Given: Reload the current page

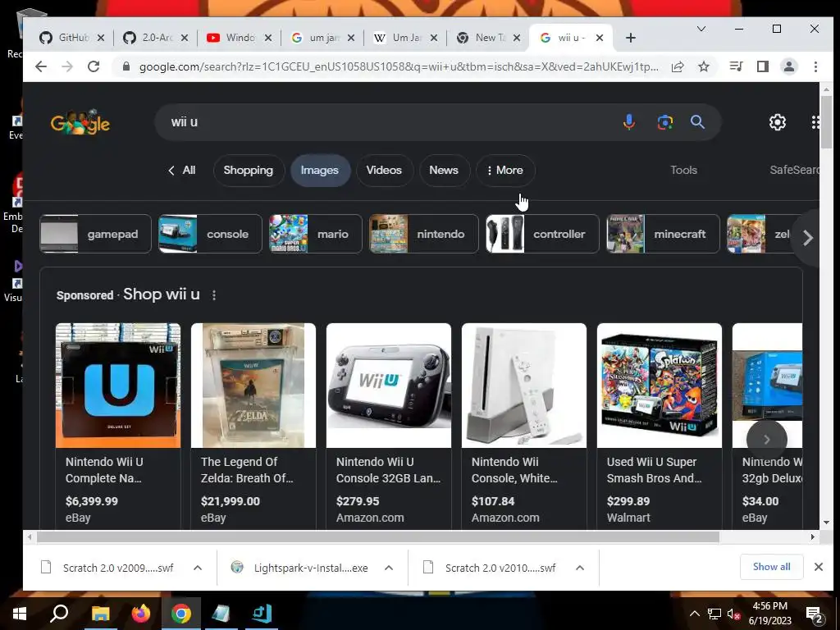Looking at the screenshot, I should (x=94, y=66).
